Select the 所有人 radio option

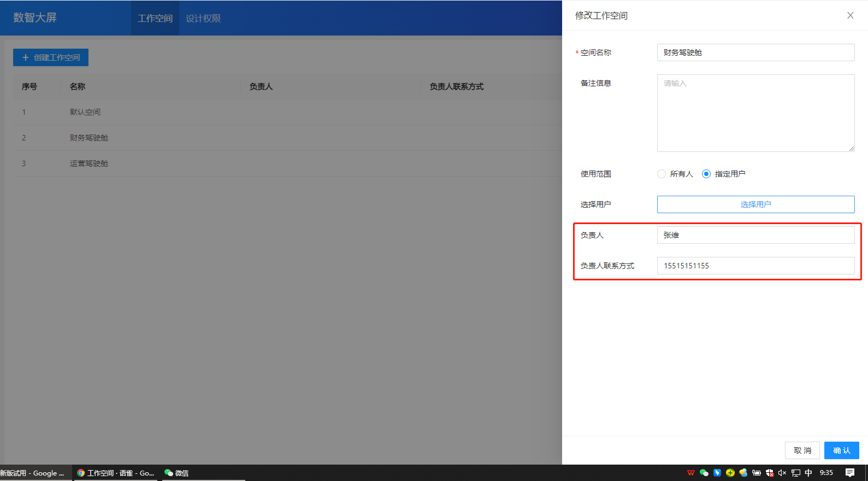tap(662, 174)
